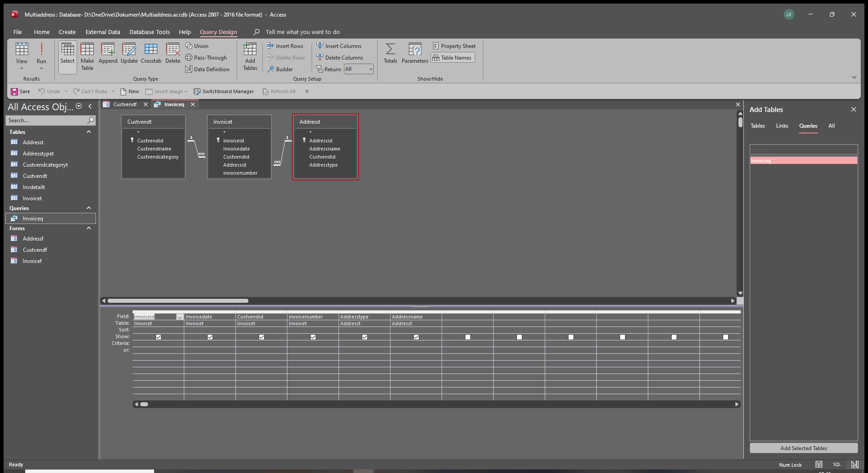Collapse the Tables group in navigation pane
This screenshot has height=473, width=868.
pos(89,132)
